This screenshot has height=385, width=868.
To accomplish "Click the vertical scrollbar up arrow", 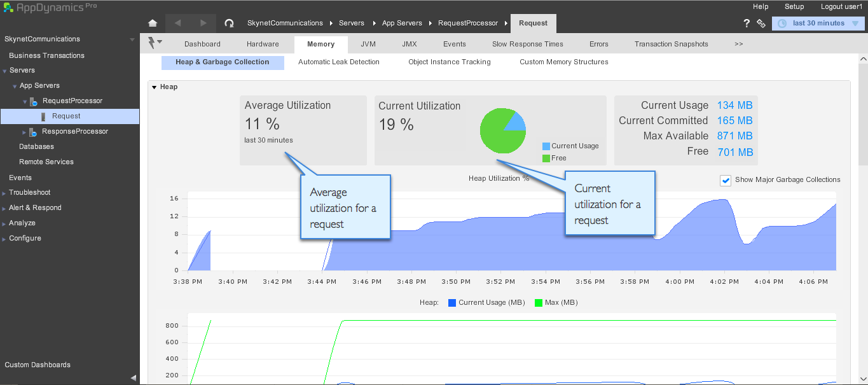I will tap(863, 59).
